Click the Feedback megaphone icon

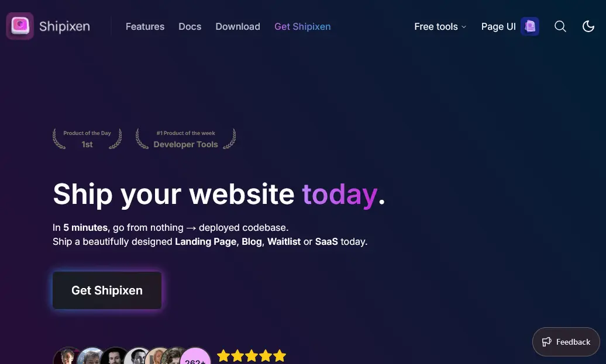coord(546,342)
